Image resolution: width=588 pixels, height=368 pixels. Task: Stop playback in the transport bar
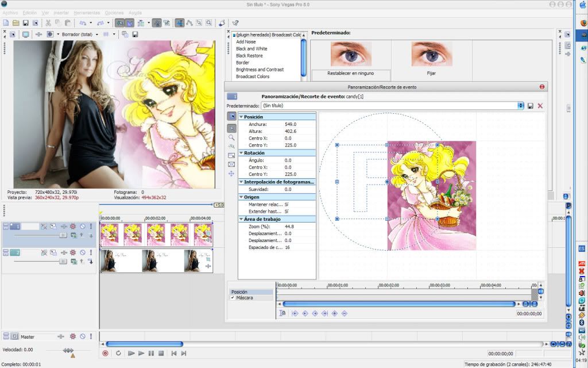(161, 354)
